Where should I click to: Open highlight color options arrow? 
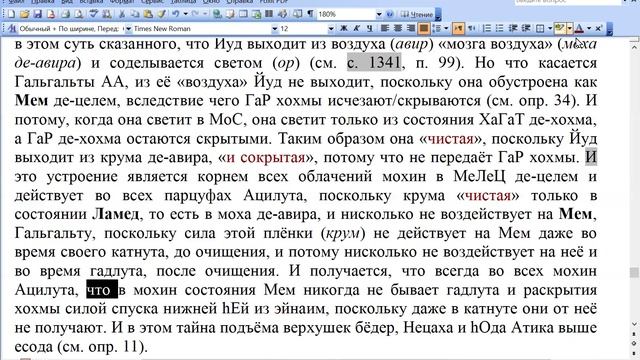[570, 28]
